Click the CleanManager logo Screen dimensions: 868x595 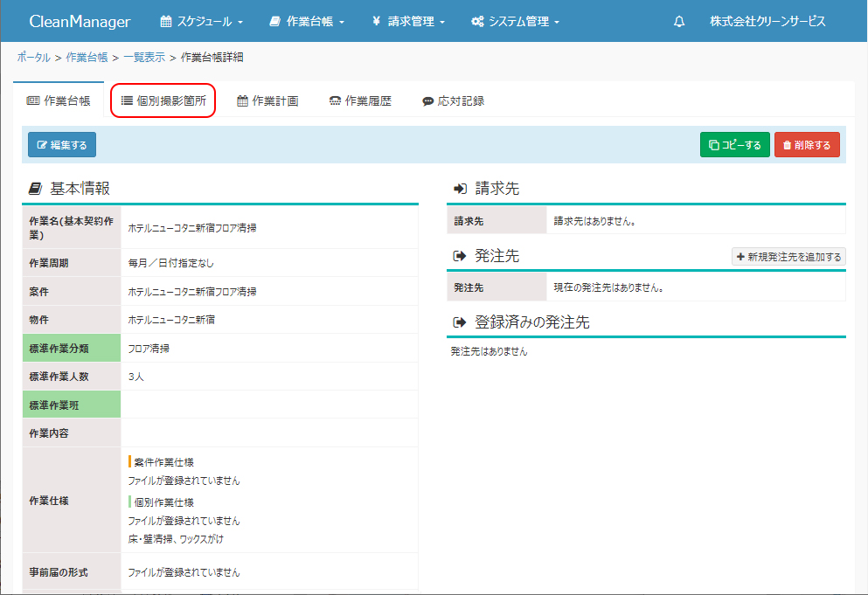80,22
